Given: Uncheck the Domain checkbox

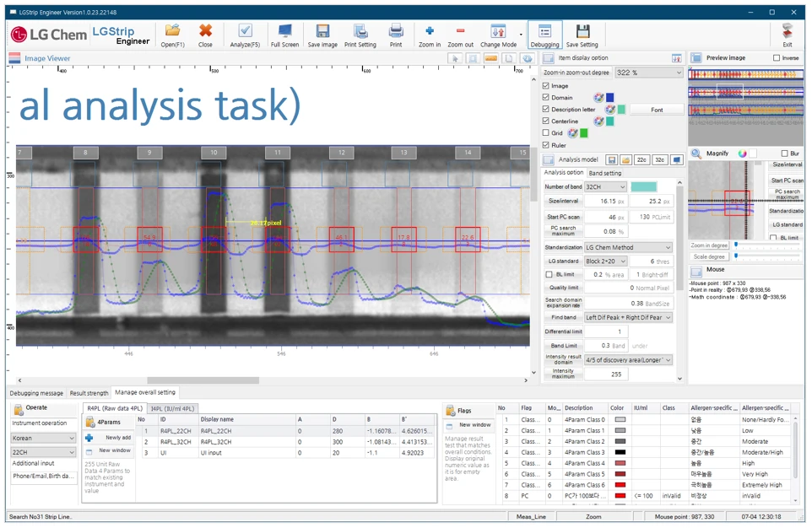Looking at the screenshot, I should [x=546, y=97].
